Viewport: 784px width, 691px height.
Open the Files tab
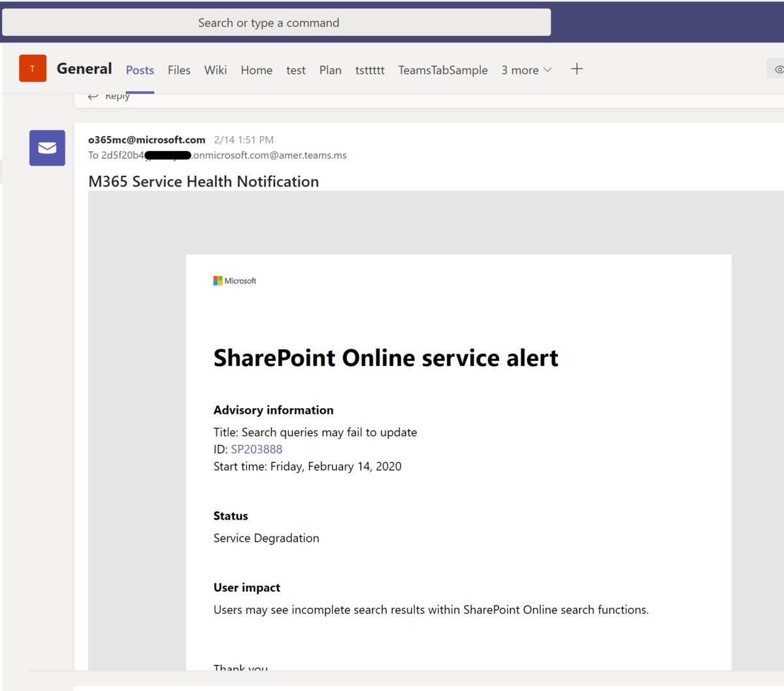click(x=179, y=70)
